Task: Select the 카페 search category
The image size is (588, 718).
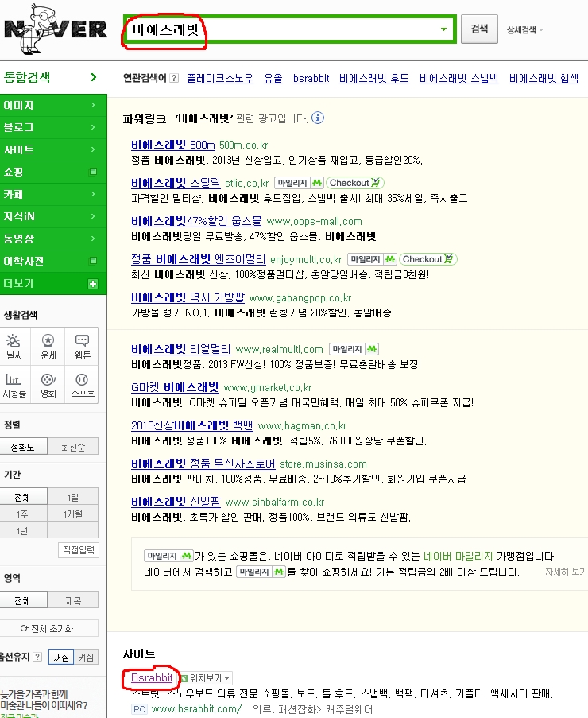Action: tap(53, 194)
